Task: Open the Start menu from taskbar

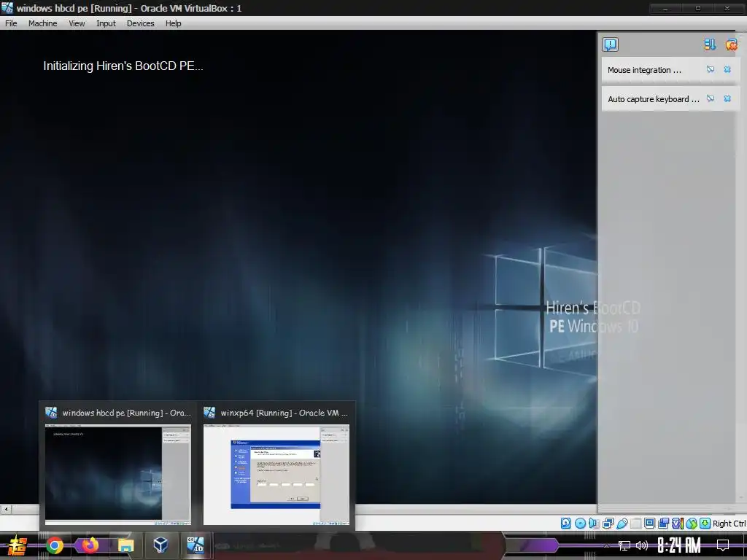Action: pyautogui.click(x=18, y=545)
